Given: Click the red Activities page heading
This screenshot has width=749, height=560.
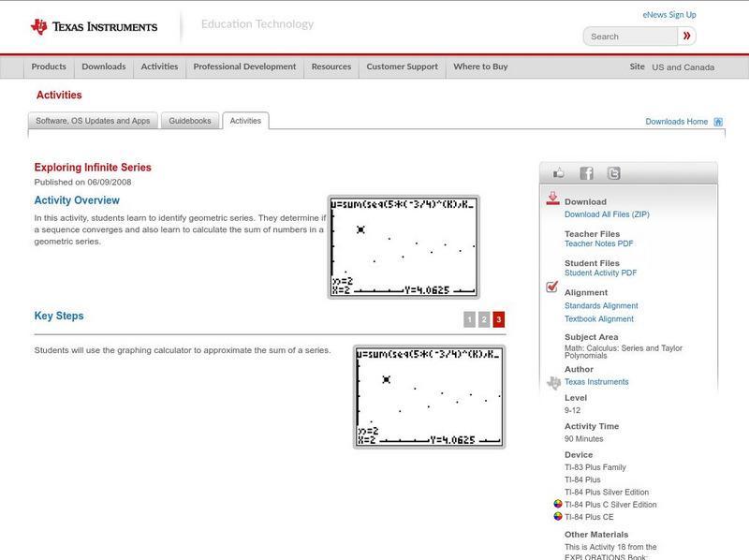Looking at the screenshot, I should (59, 96).
